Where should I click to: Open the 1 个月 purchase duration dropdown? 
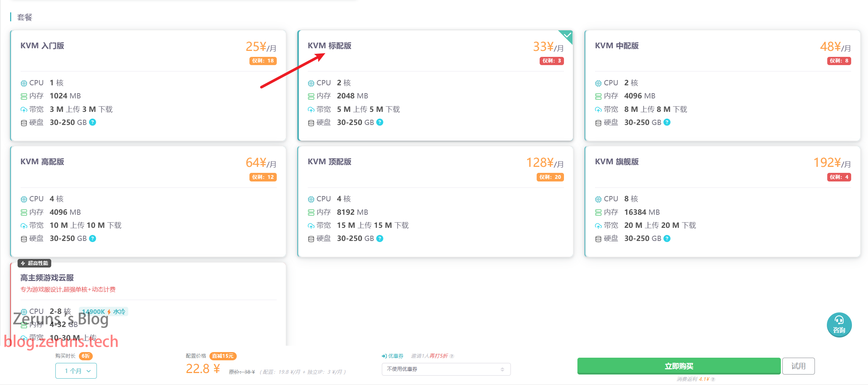pos(76,371)
